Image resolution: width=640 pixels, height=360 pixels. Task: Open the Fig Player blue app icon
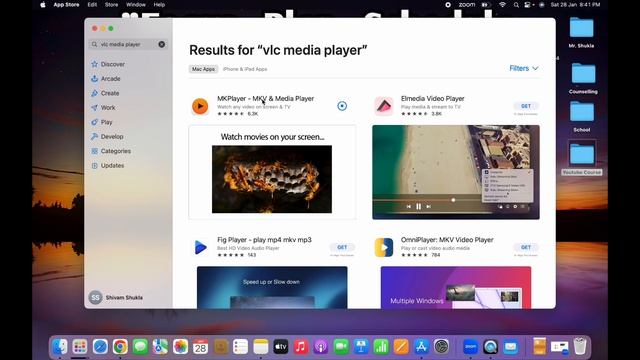(x=200, y=247)
